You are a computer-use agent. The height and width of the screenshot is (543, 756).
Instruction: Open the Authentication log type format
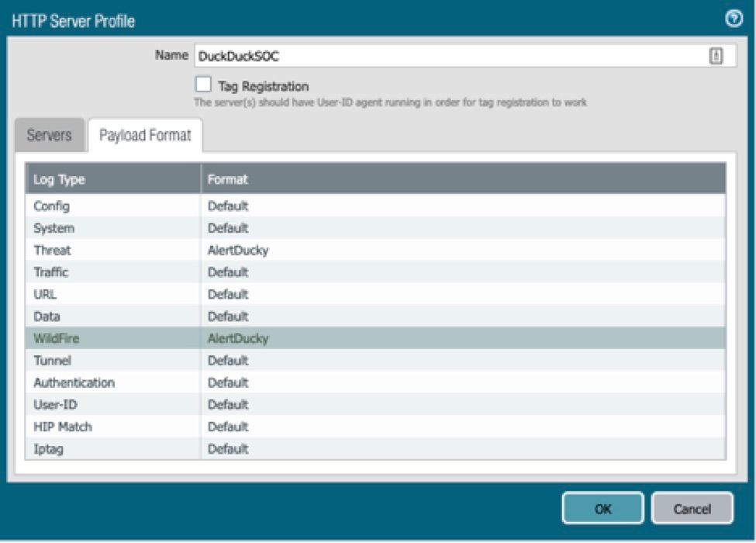pyautogui.click(x=74, y=383)
